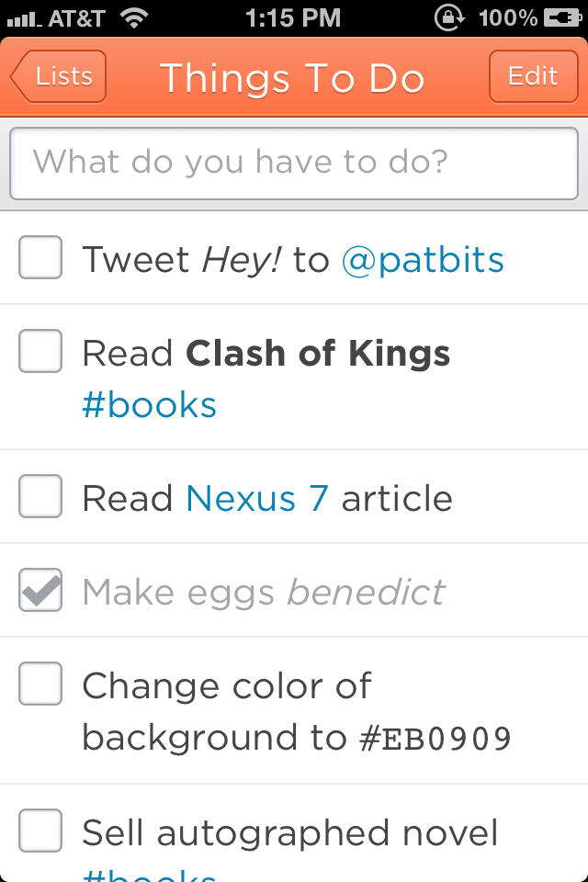The width and height of the screenshot is (588, 882).
Task: Select the Make eggs benedict item text
Action: coord(264,593)
